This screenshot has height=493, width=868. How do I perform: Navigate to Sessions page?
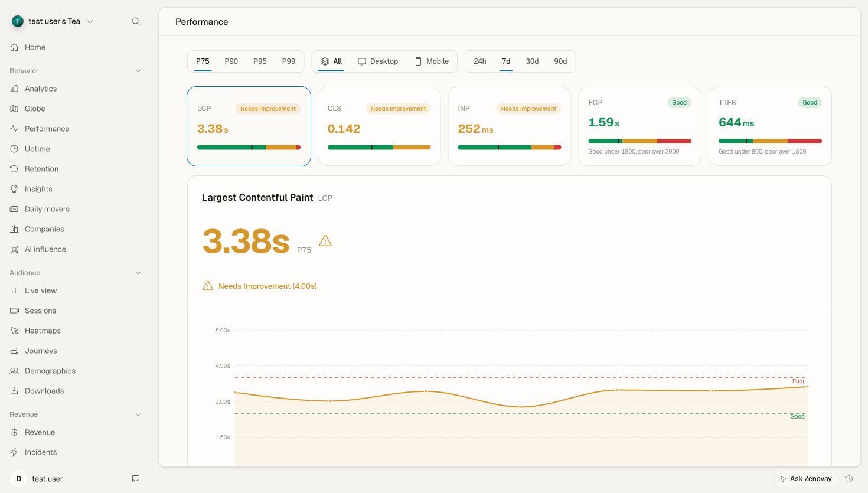click(40, 311)
